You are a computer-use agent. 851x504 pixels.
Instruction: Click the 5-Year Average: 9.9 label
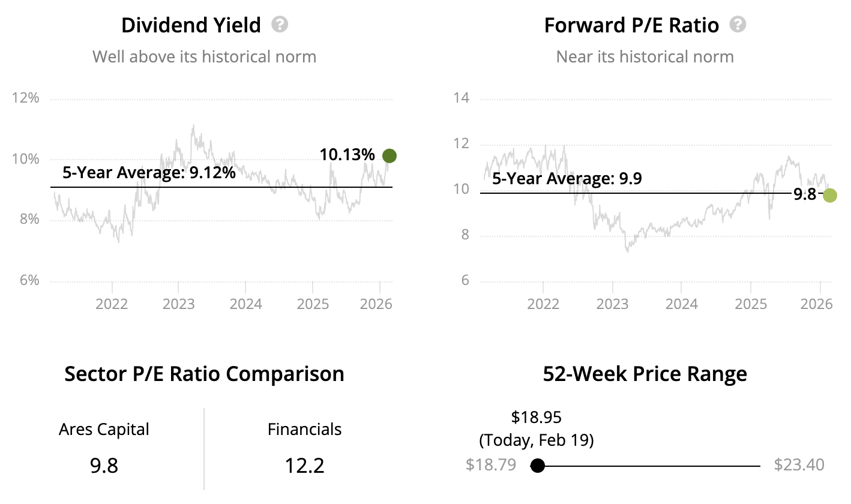[567, 179]
